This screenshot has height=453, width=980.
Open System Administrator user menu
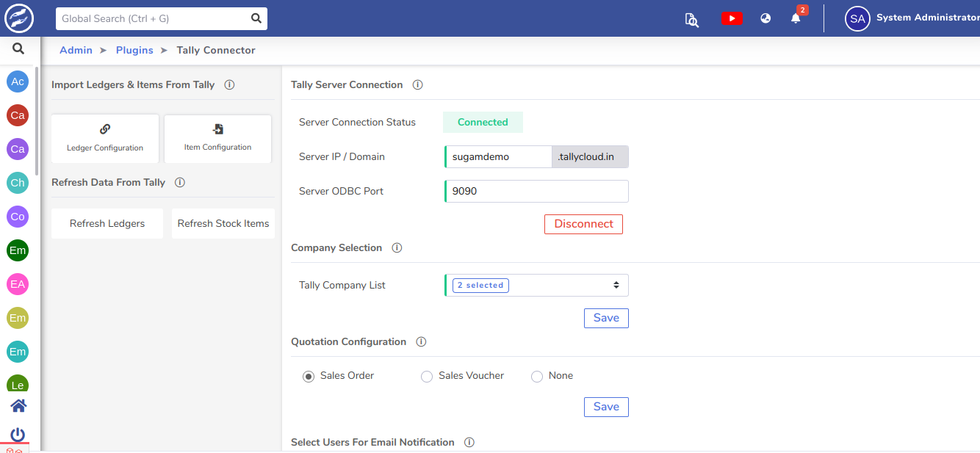tap(911, 18)
